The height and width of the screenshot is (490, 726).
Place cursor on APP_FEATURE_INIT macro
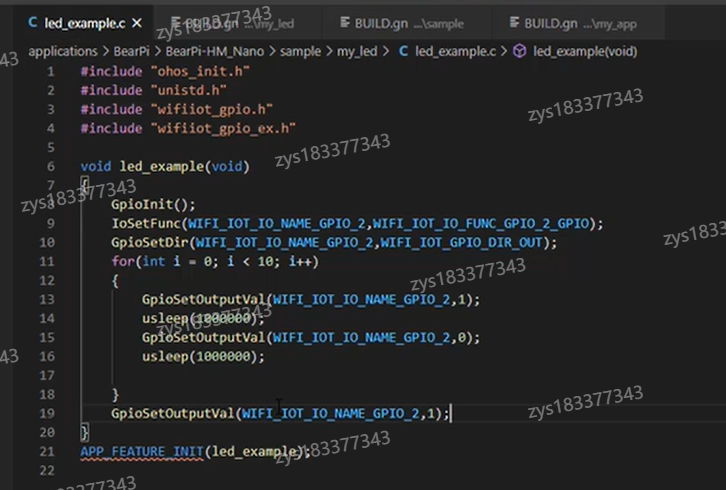click(x=141, y=451)
